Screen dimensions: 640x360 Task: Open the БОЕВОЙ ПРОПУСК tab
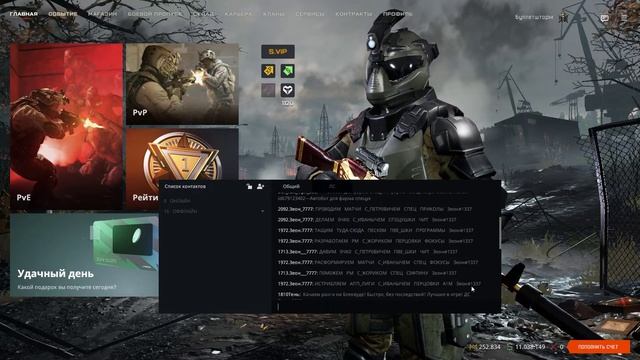154,14
